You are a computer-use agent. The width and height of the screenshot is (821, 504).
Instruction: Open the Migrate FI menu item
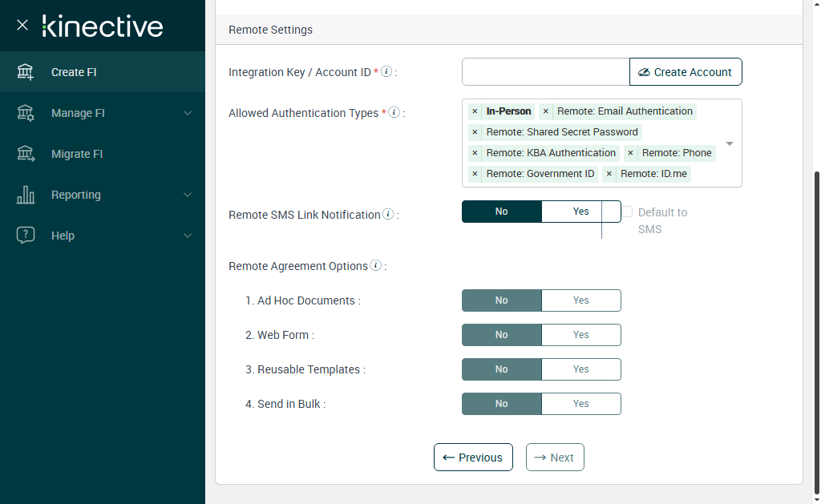77,154
